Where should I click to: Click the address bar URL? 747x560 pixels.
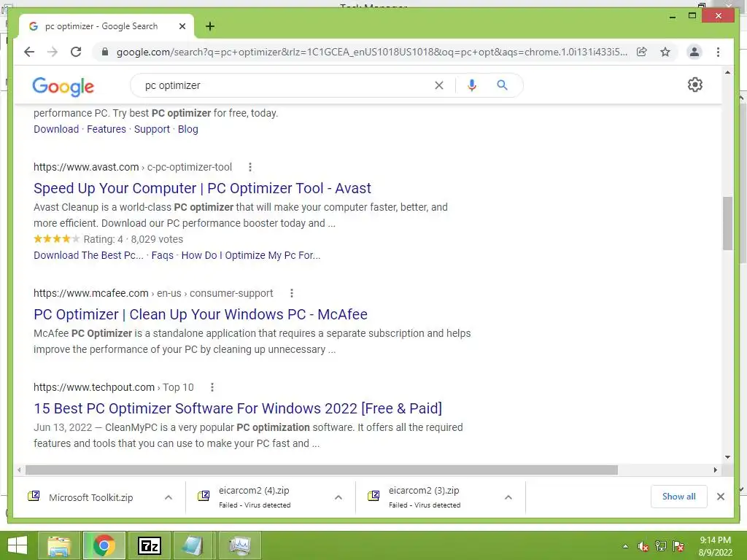tap(371, 52)
